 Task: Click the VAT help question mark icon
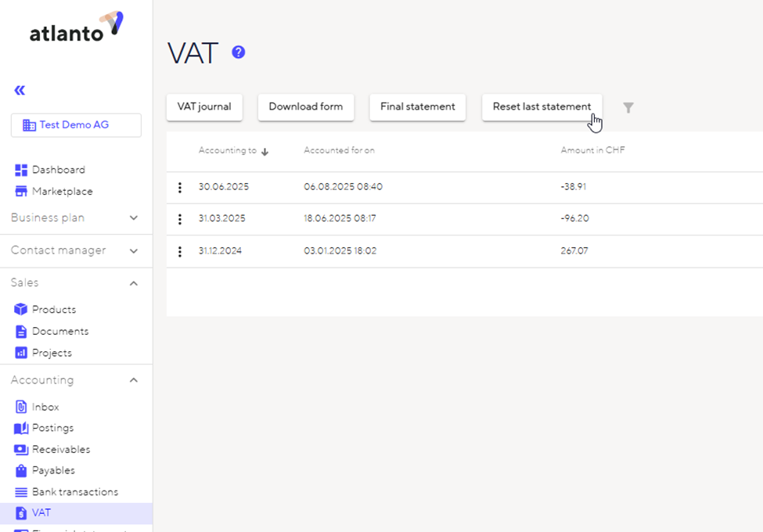click(239, 52)
